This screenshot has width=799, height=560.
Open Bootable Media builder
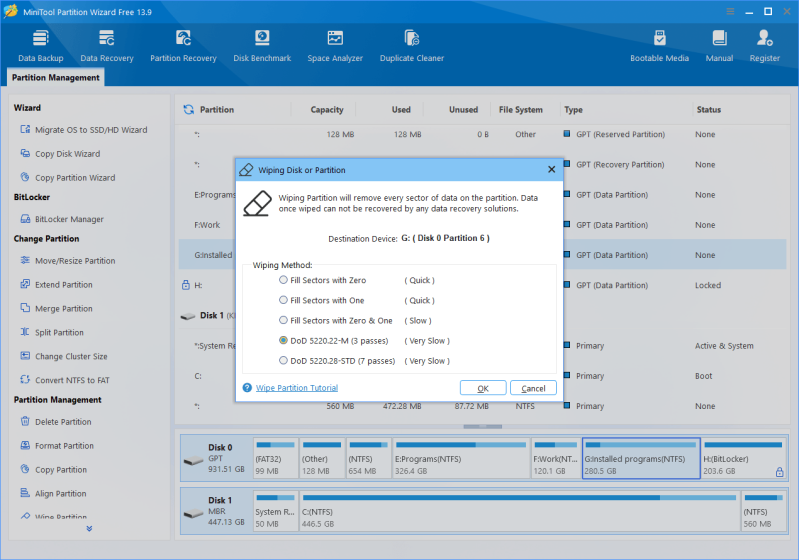659,46
